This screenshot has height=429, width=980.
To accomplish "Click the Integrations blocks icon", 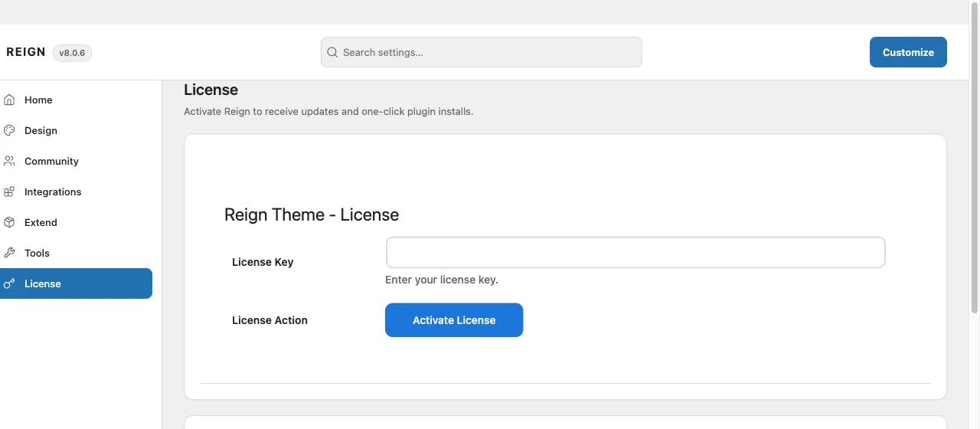I will click(x=9, y=192).
